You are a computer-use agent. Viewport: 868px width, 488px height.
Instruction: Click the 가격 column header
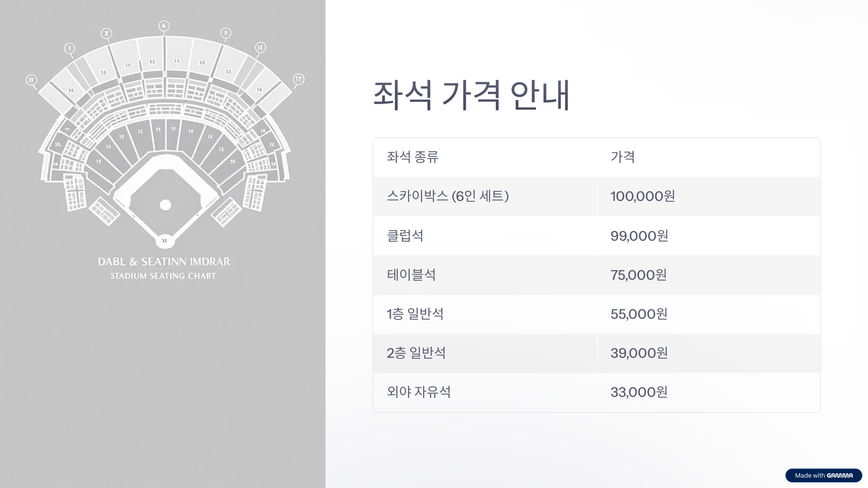pyautogui.click(x=623, y=157)
